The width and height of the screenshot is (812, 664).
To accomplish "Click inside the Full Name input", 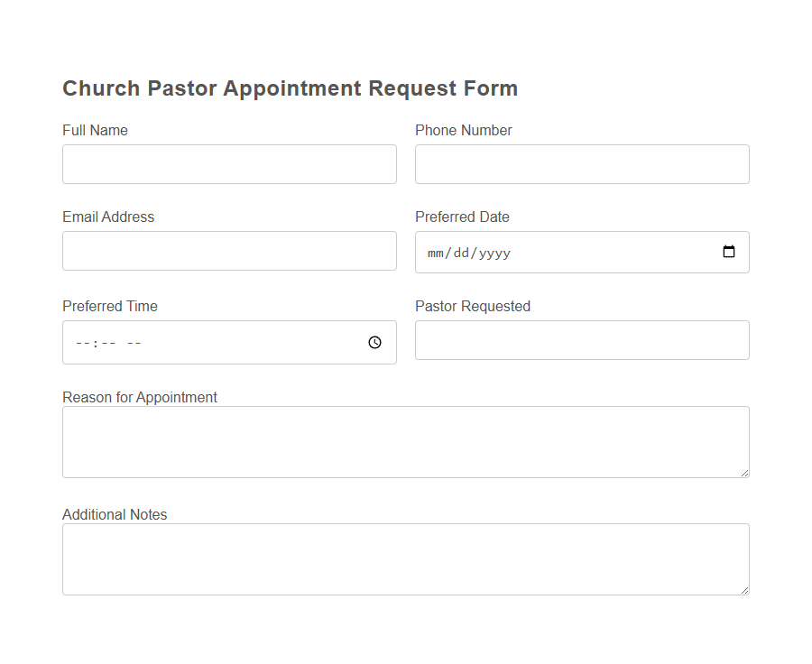I will [x=229, y=164].
